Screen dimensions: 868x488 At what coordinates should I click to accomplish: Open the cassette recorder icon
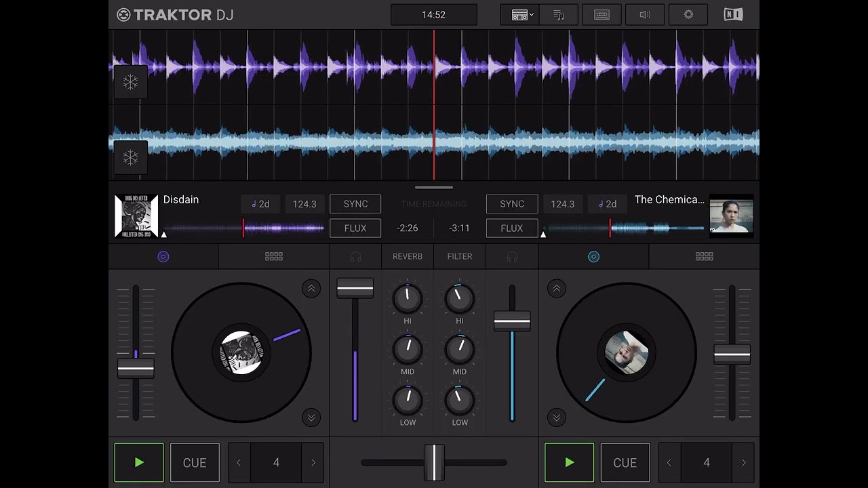point(601,15)
